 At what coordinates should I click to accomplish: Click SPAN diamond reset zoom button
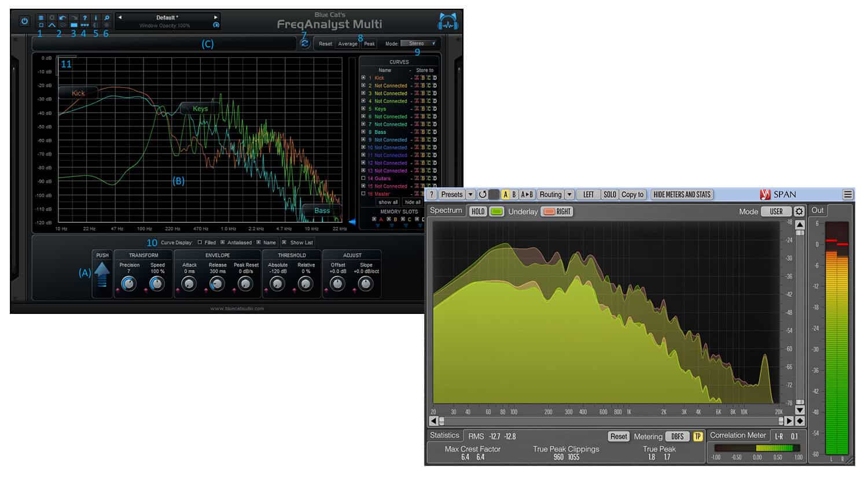[800, 421]
